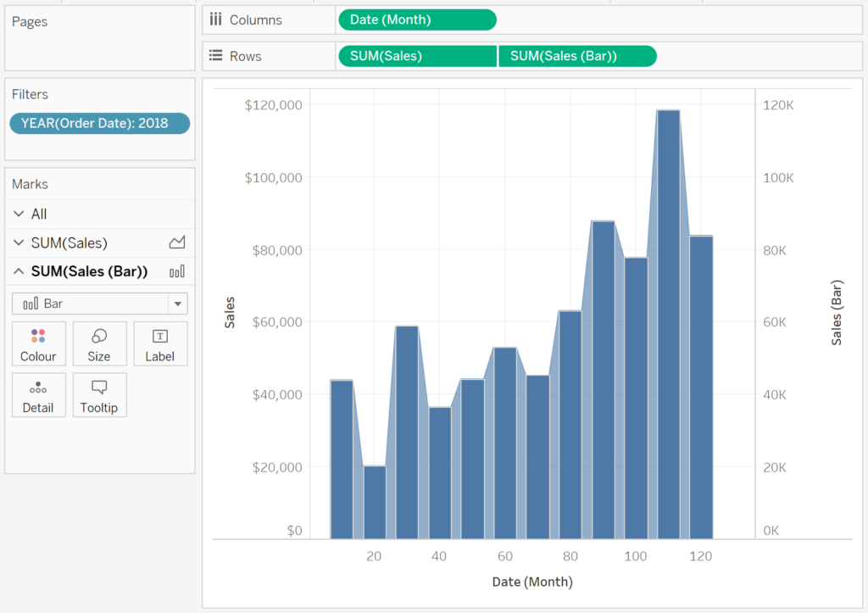Expand the All marks section

click(19, 214)
